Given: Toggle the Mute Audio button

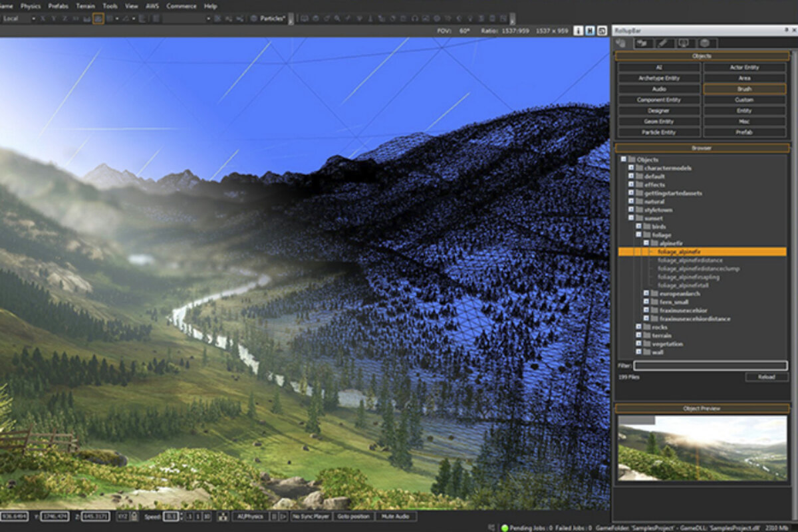Looking at the screenshot, I should (396, 516).
